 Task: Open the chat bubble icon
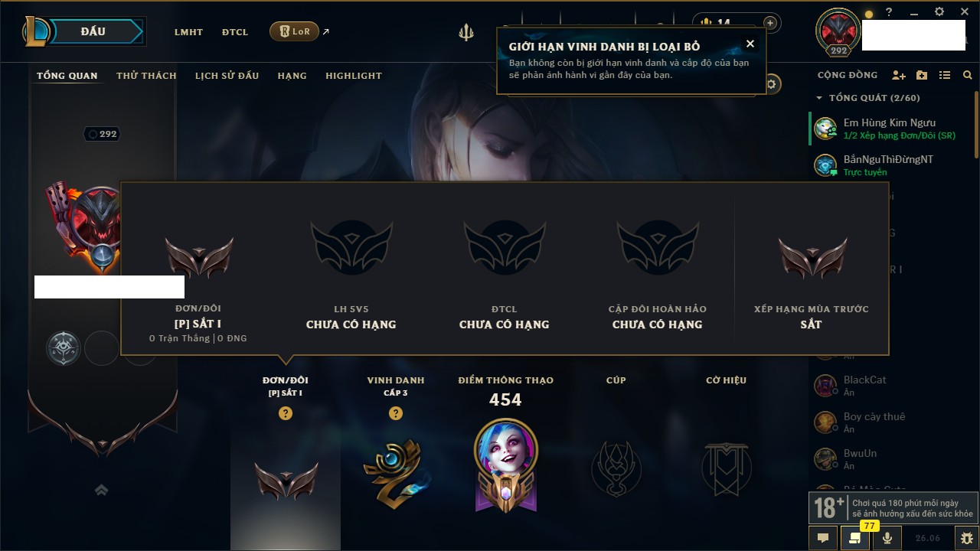tap(823, 538)
